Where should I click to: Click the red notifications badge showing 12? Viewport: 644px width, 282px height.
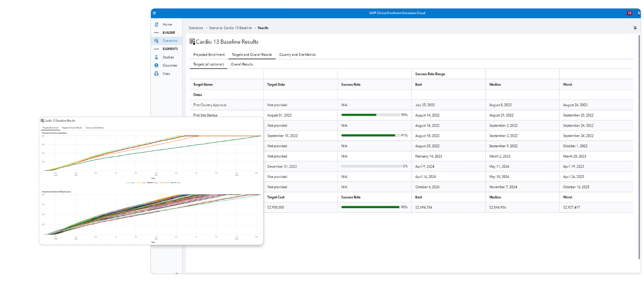[629, 13]
